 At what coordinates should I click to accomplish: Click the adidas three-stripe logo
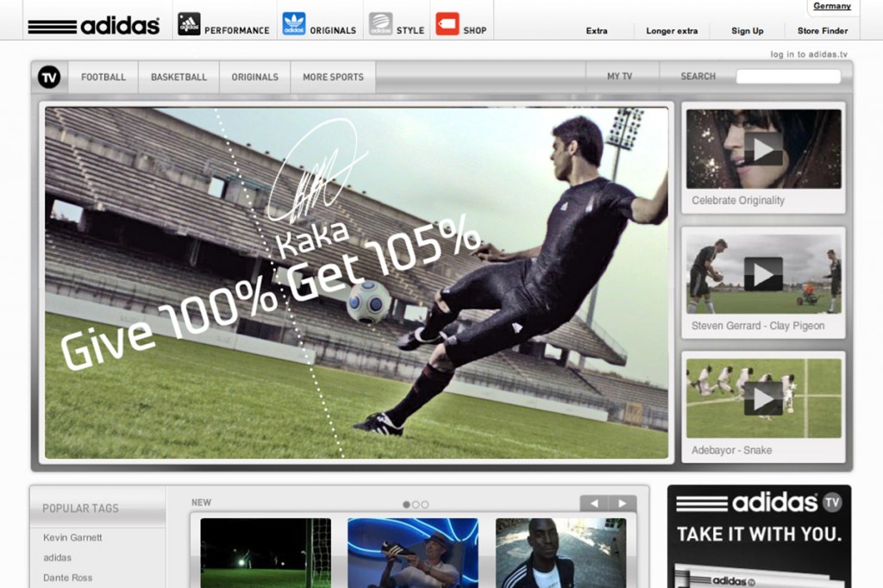coord(93,26)
